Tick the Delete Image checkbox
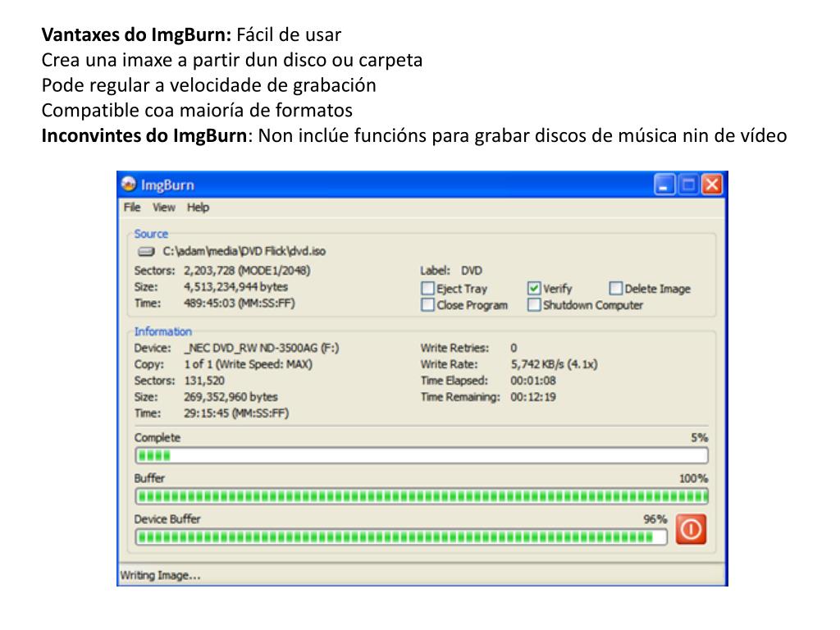Viewport: 840px width, 630px height. [x=615, y=289]
